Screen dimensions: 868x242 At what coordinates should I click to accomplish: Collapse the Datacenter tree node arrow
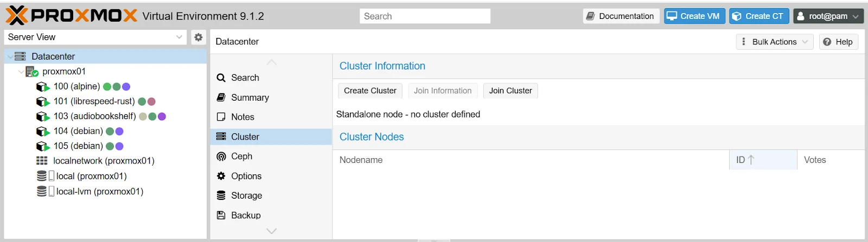point(10,56)
